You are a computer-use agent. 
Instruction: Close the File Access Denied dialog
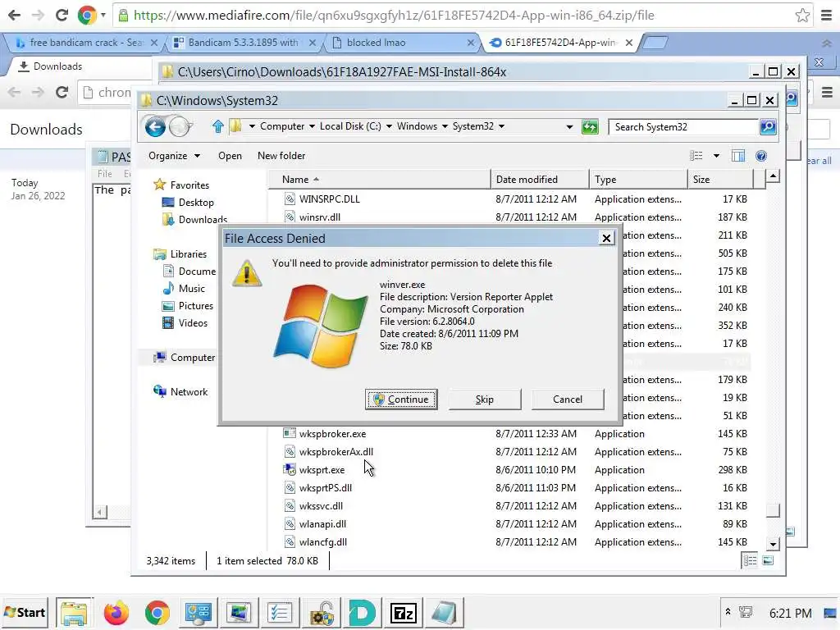pyautogui.click(x=606, y=238)
